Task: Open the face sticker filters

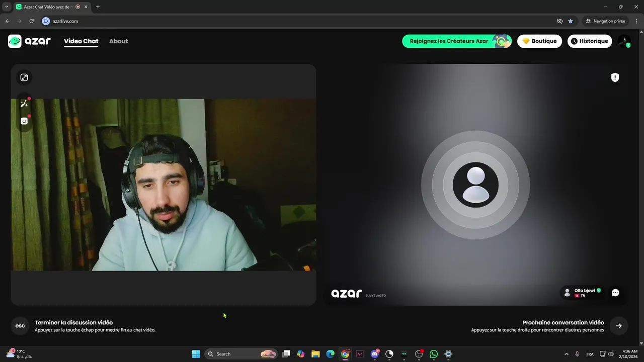Action: click(x=24, y=121)
